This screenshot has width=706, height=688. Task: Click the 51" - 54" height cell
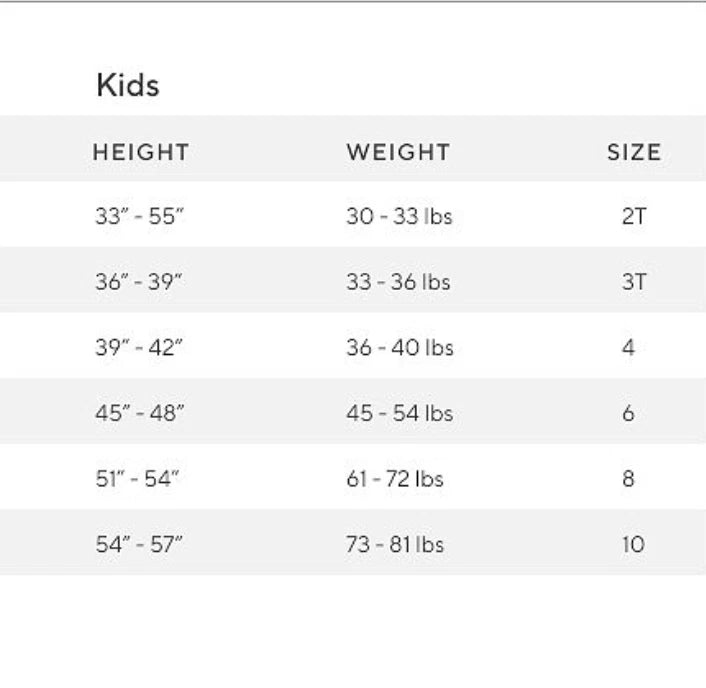[138, 479]
